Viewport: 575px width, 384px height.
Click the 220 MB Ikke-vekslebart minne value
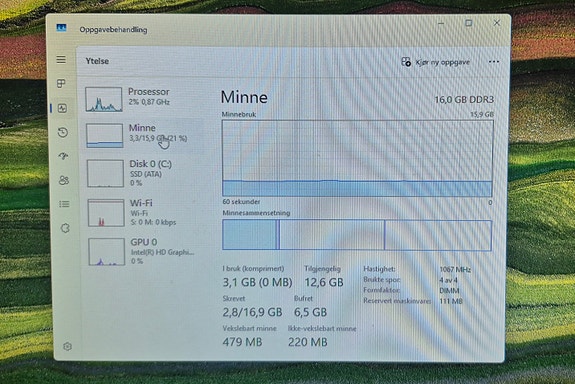(308, 342)
